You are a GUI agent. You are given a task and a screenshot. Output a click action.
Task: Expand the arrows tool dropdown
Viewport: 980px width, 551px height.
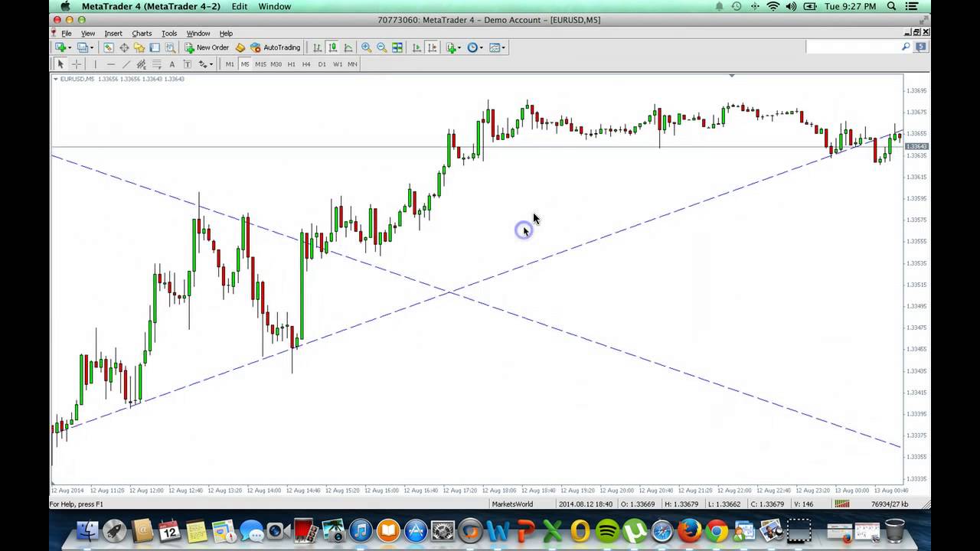click(211, 64)
